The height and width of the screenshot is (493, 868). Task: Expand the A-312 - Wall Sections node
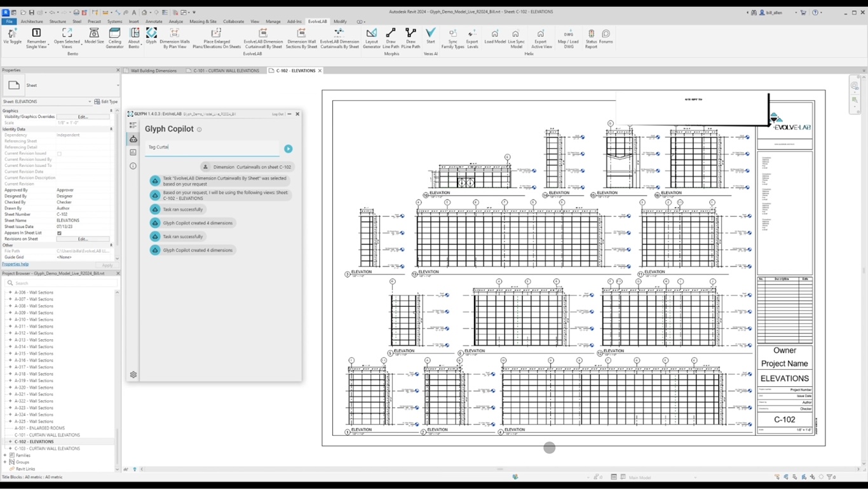(x=10, y=334)
